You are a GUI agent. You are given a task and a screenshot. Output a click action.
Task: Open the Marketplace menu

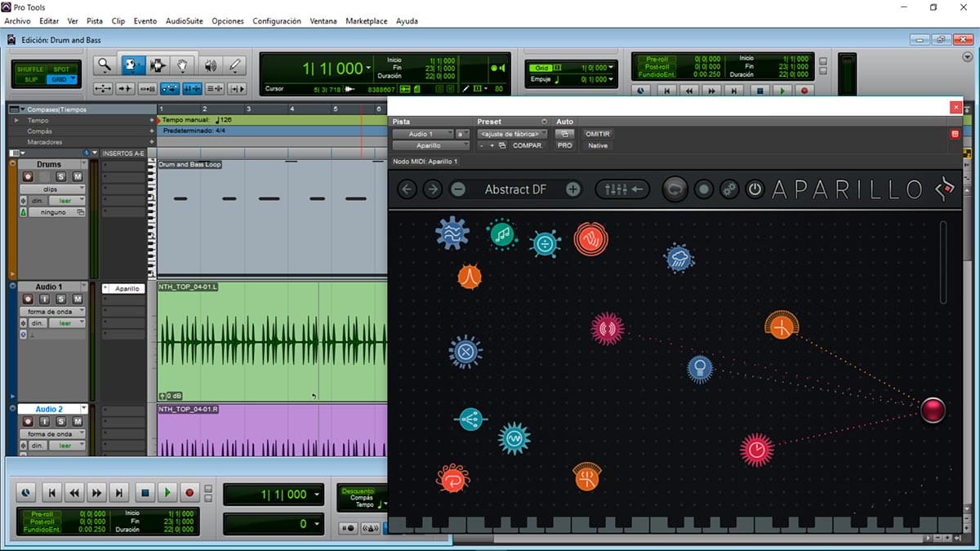pyautogui.click(x=367, y=21)
